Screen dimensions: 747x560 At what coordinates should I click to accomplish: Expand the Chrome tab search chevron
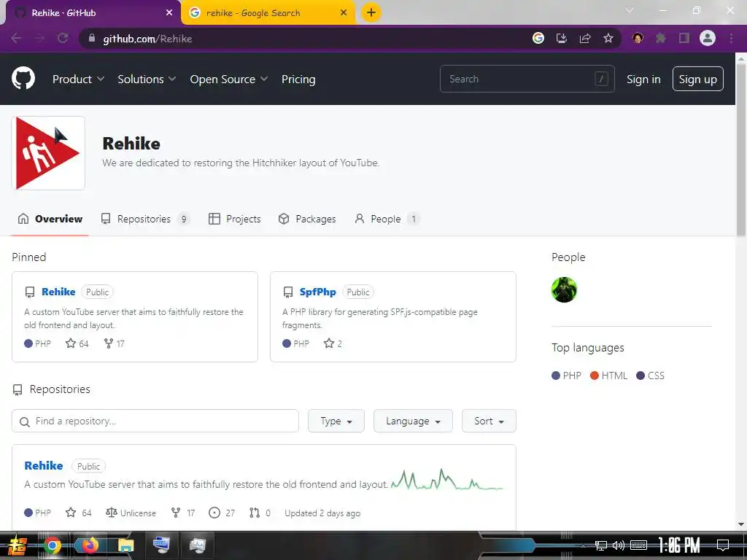click(x=630, y=10)
